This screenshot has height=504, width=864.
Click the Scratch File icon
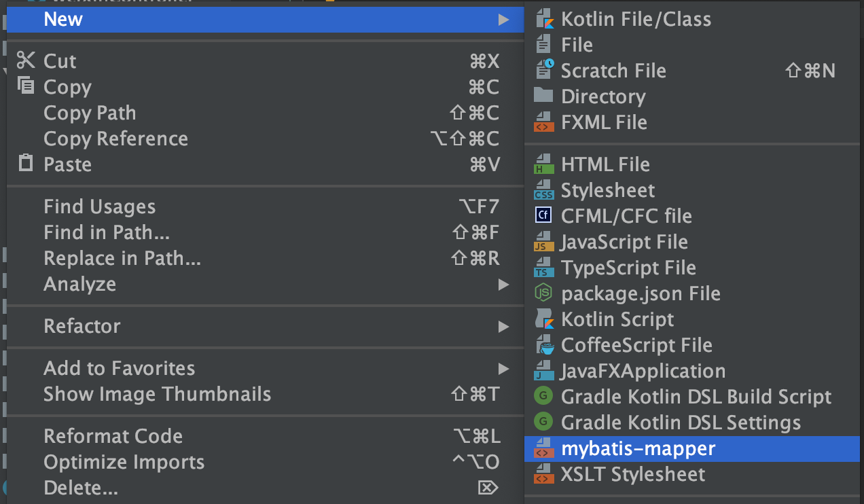(x=544, y=70)
